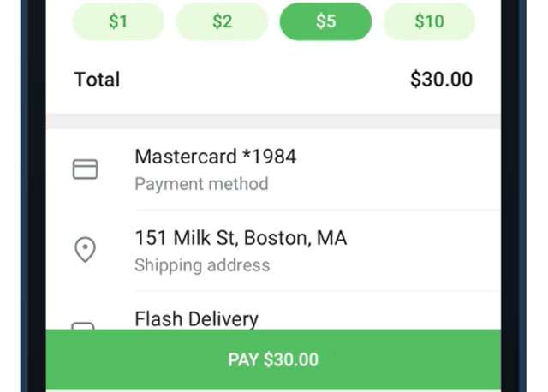Click the credit card icon
This screenshot has height=392, width=548.
(85, 169)
